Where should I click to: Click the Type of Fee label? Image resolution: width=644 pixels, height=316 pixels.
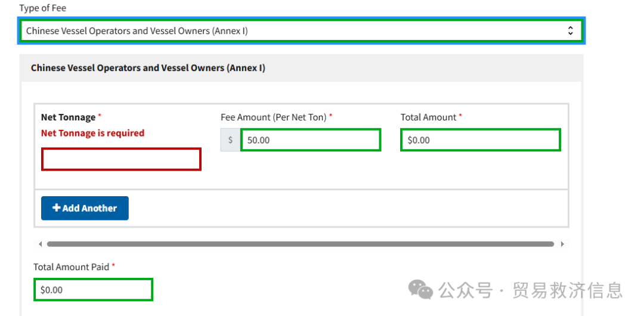pyautogui.click(x=43, y=8)
